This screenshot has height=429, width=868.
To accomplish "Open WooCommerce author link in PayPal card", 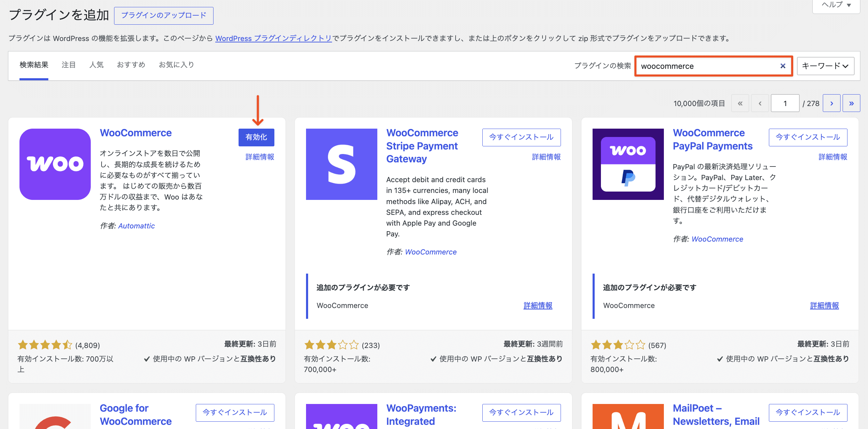I will [x=717, y=239].
